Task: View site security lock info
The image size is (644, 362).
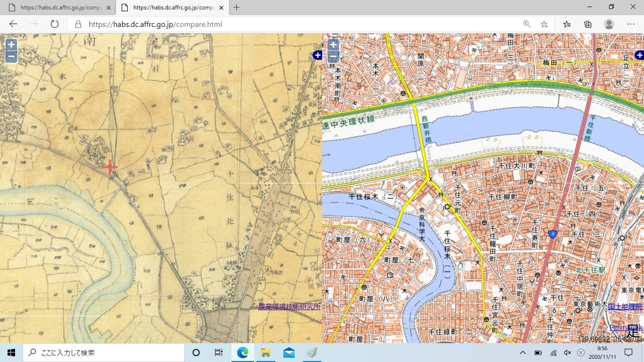Action: click(78, 24)
